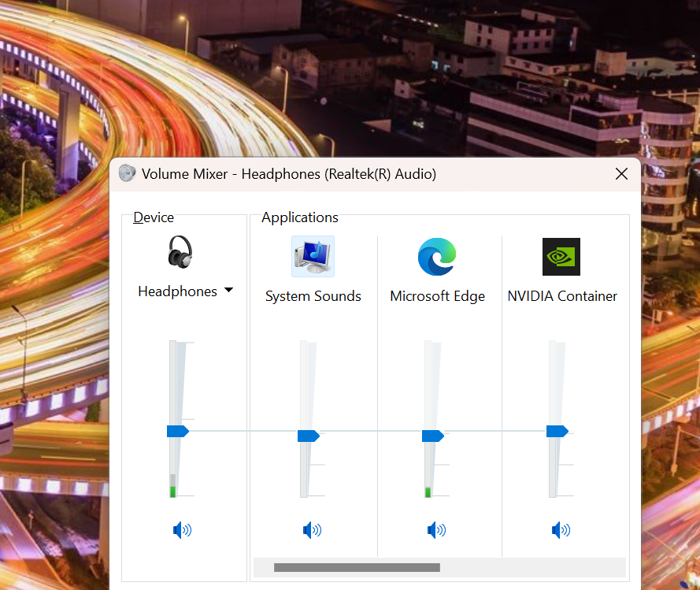Click the Headphones device name label
700x590 pixels.
(177, 291)
